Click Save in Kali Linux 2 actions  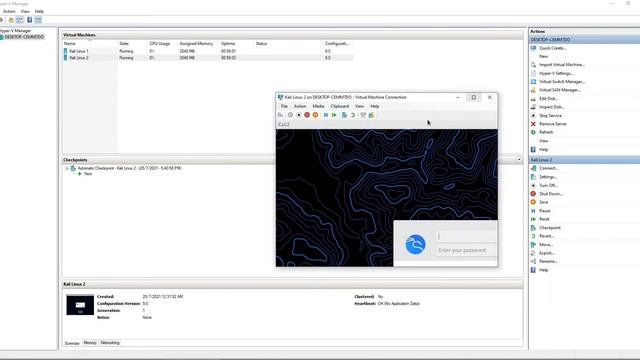click(544, 202)
